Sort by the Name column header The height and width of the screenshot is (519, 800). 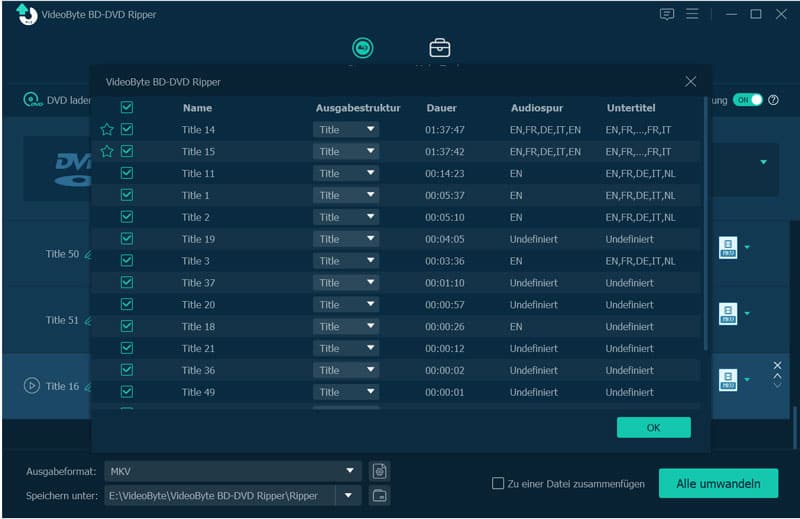[x=197, y=108]
